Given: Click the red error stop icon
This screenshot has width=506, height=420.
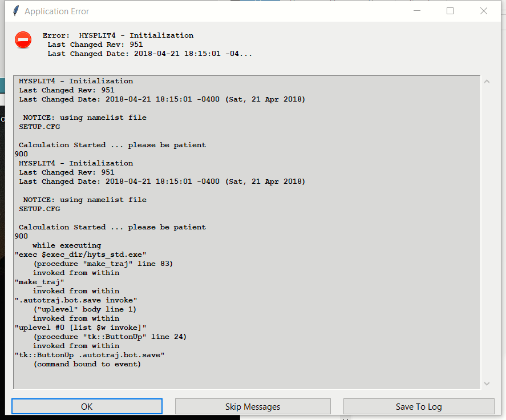Looking at the screenshot, I should [23, 40].
